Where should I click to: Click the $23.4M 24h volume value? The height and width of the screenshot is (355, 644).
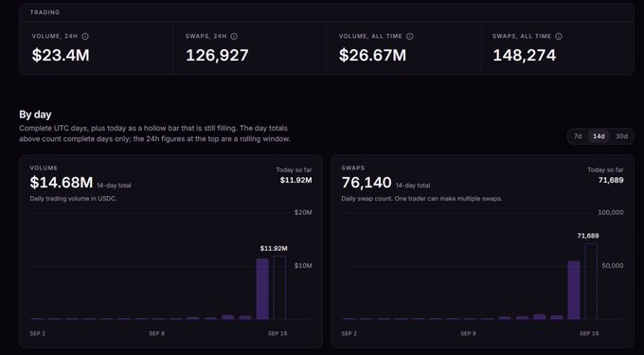pyautogui.click(x=61, y=55)
